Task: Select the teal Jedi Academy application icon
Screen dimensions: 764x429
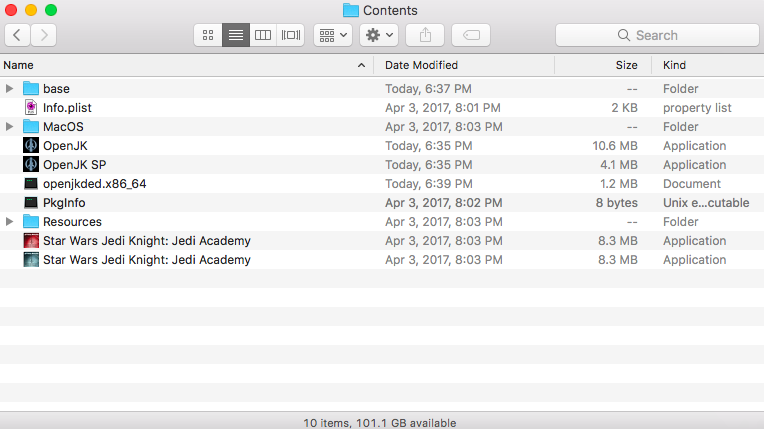Action: (x=31, y=260)
